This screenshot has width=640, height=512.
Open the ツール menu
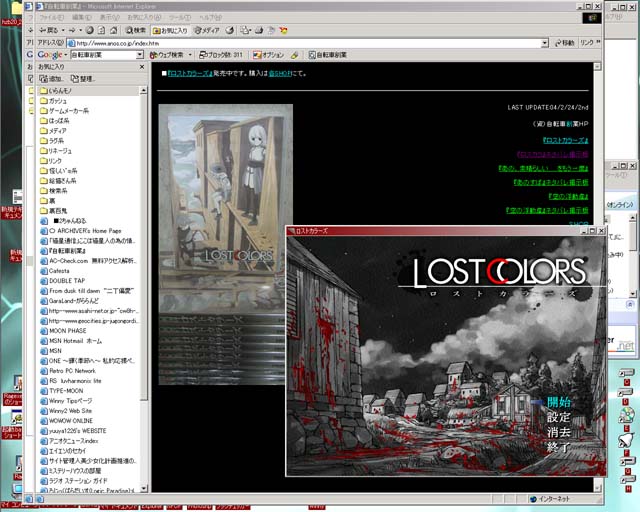[180, 18]
